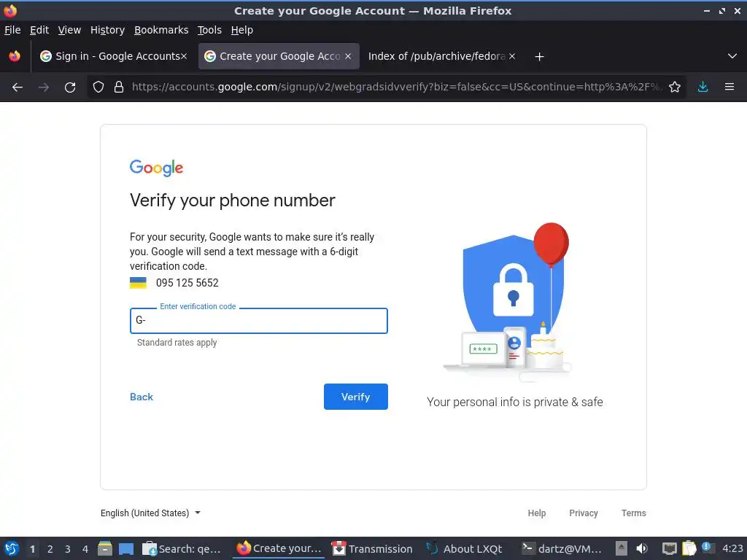This screenshot has height=560, width=747.
Task: Open the Privacy link
Action: point(583,513)
